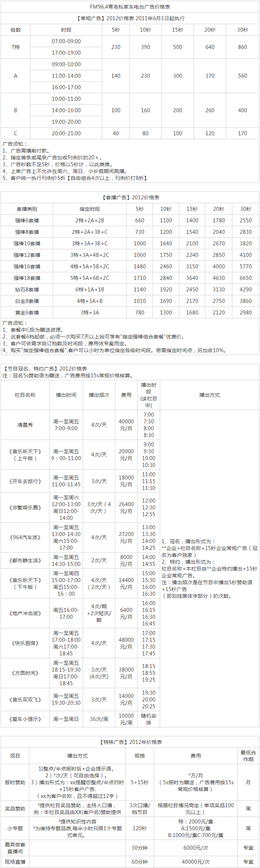
Task: Select the 白金8套播 row label
Action: [27, 301]
